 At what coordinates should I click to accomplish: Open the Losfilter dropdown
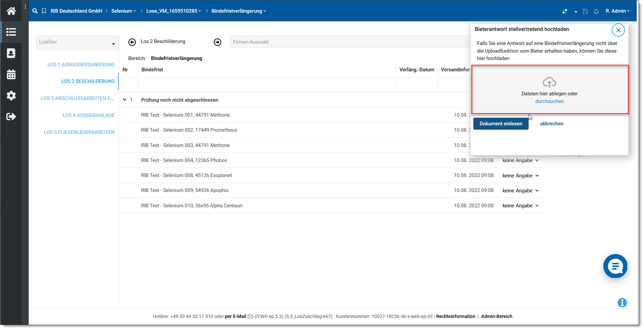coord(77,43)
